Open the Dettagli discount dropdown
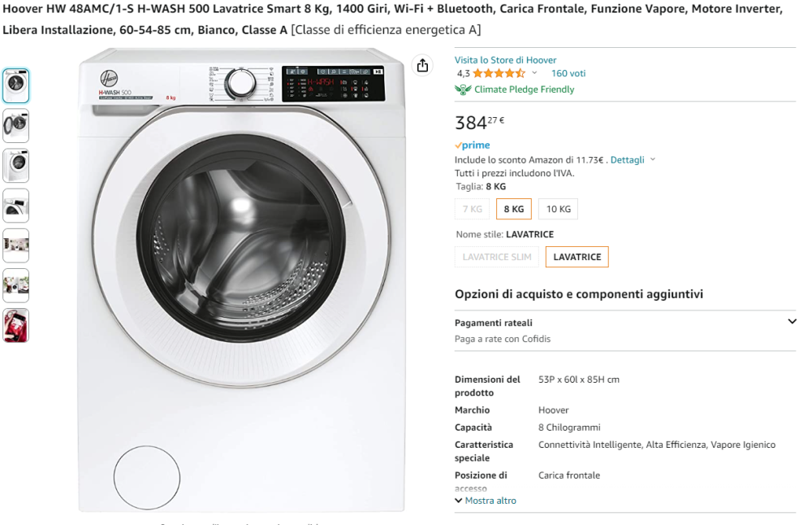812x525 pixels. pyautogui.click(x=633, y=159)
